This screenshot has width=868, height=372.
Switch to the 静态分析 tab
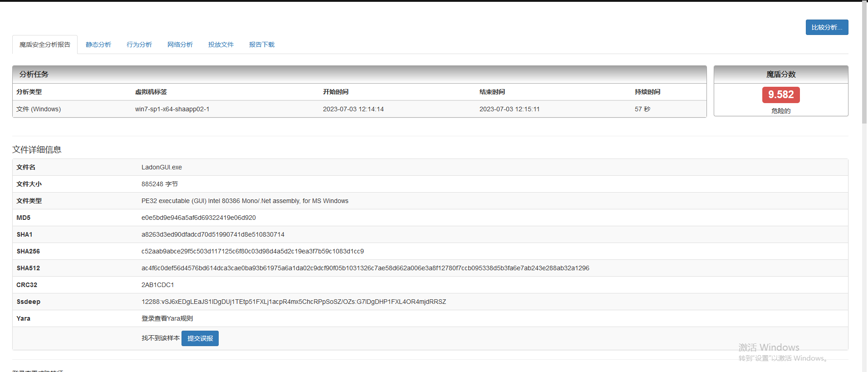[x=98, y=45]
